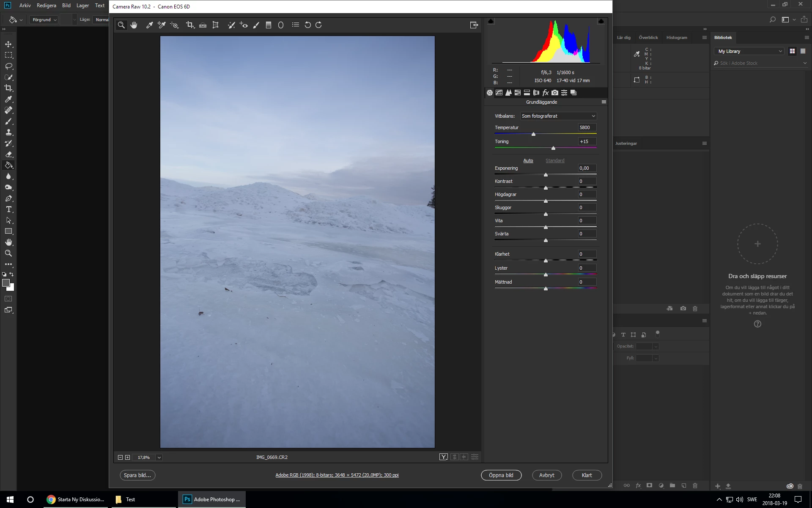Select the Crop tool in Camera Raw toolbar

tap(190, 25)
